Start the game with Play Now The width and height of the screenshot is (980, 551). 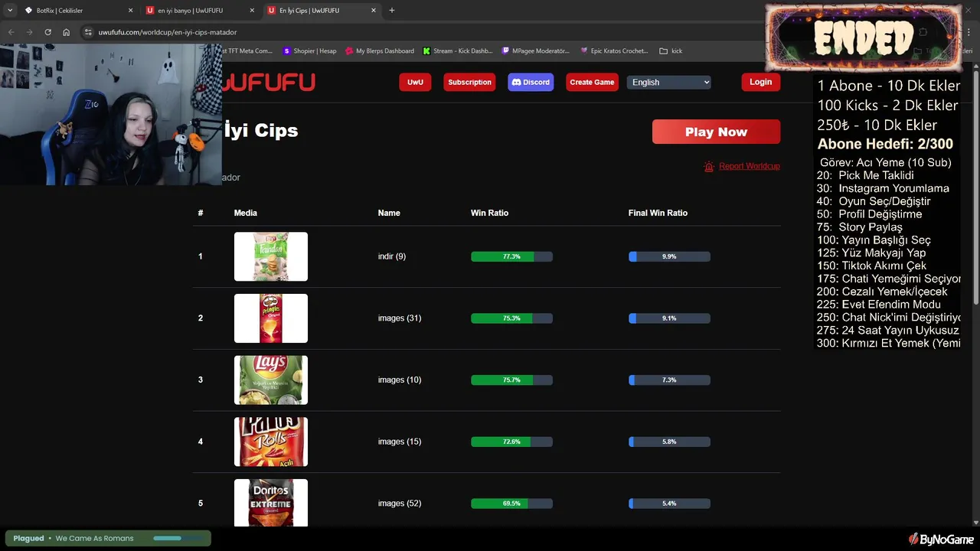pyautogui.click(x=716, y=132)
